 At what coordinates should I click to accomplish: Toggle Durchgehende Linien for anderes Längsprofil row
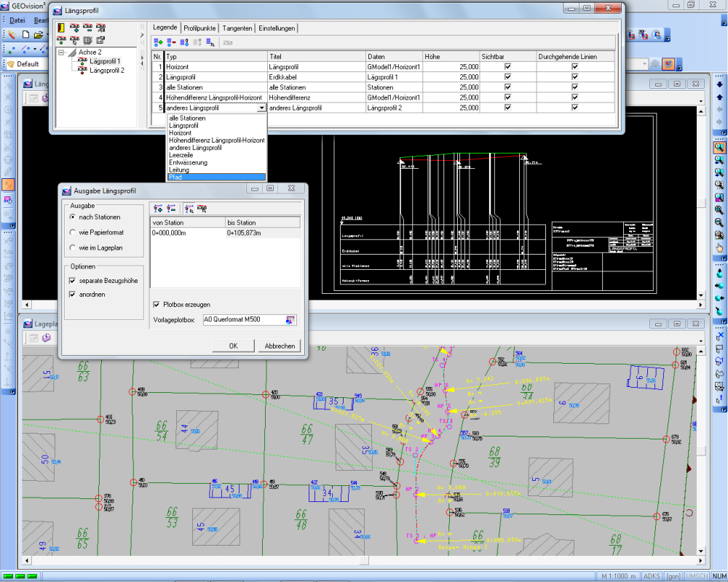[x=575, y=108]
